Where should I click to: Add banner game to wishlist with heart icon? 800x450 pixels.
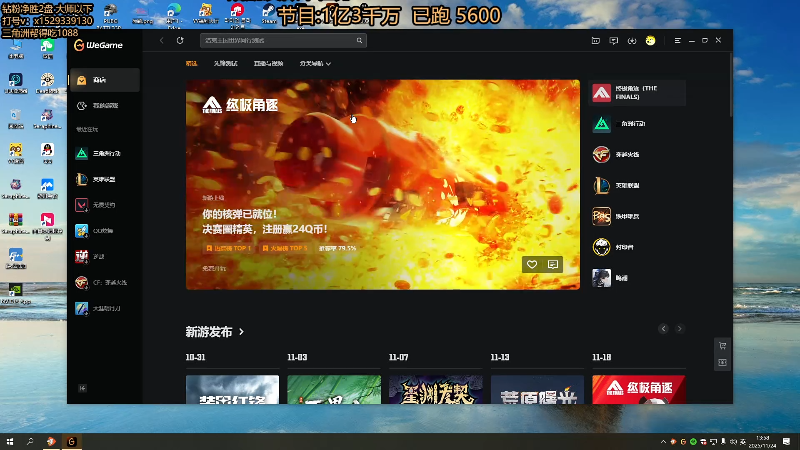pos(532,264)
